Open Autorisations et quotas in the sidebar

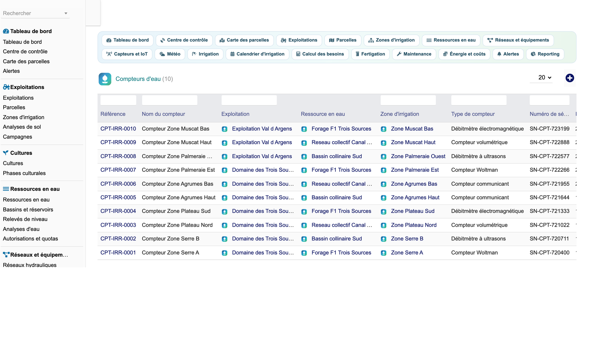pos(30,239)
